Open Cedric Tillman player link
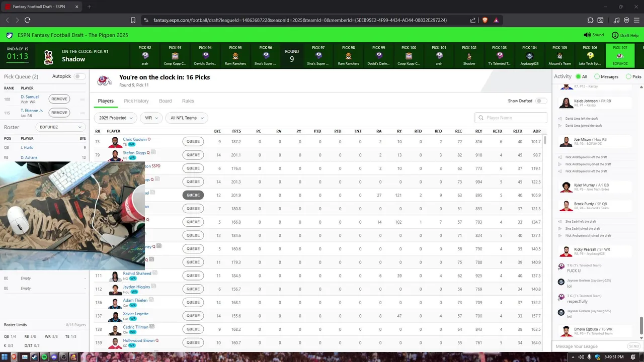This screenshot has width=644, height=362. pyautogui.click(x=136, y=327)
